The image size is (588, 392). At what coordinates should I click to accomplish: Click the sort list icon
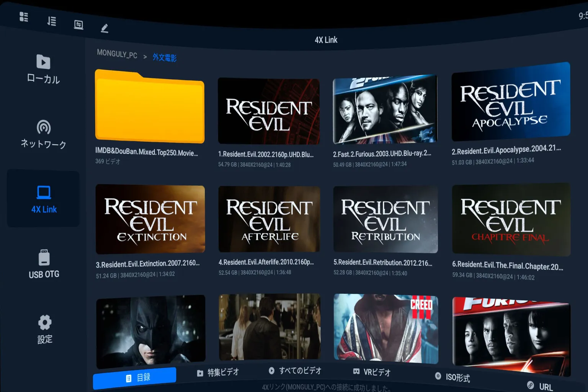52,21
